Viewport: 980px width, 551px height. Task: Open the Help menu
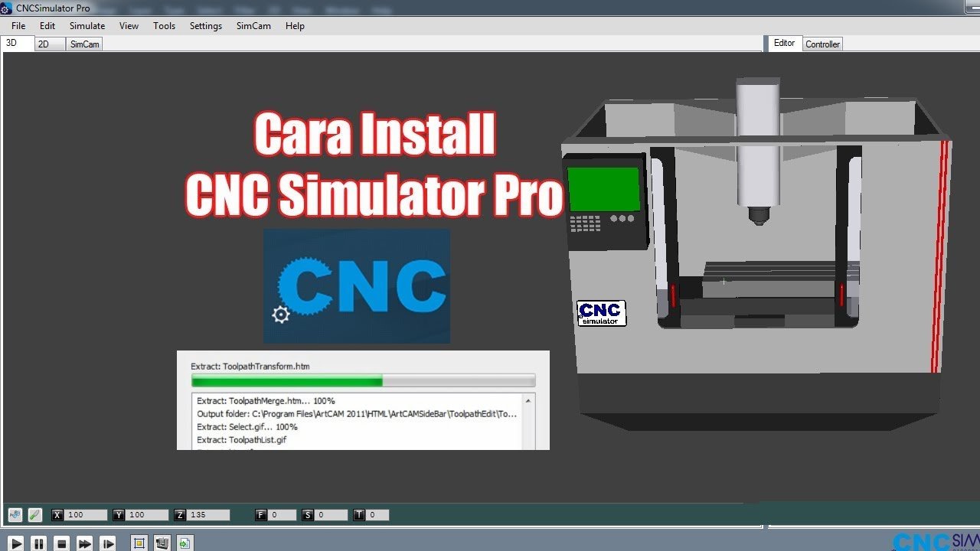point(295,25)
